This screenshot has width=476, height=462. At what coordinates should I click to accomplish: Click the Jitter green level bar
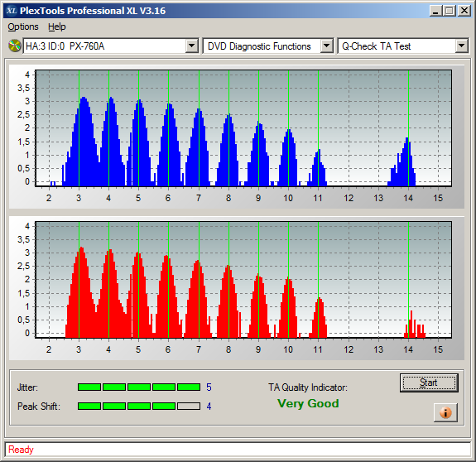click(139, 387)
